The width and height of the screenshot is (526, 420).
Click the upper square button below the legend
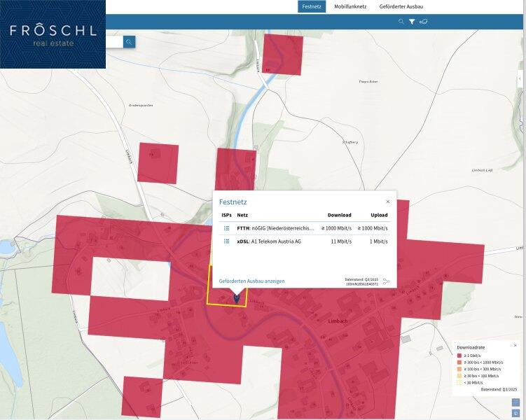515,402
